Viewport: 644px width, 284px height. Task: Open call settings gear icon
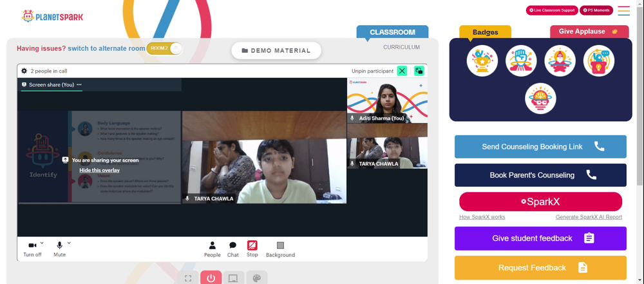click(24, 71)
